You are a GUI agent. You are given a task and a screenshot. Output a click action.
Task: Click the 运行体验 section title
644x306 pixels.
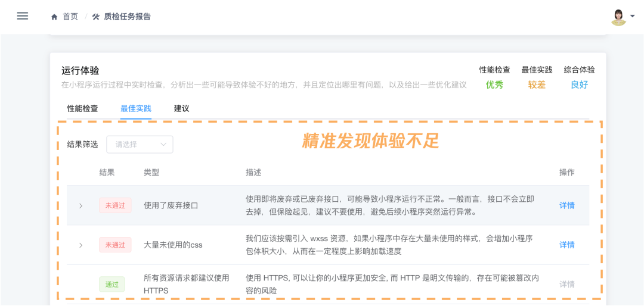pyautogui.click(x=80, y=71)
